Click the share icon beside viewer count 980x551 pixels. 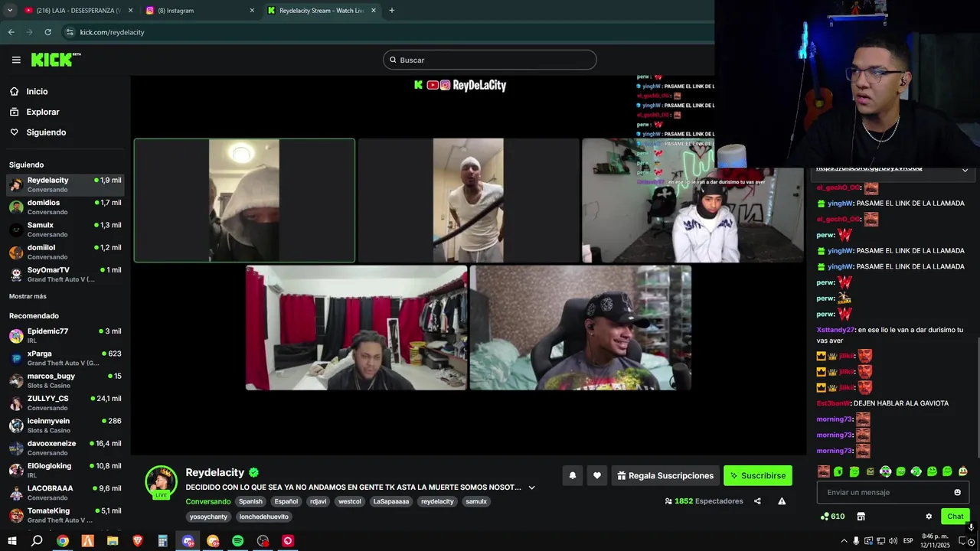[757, 501]
